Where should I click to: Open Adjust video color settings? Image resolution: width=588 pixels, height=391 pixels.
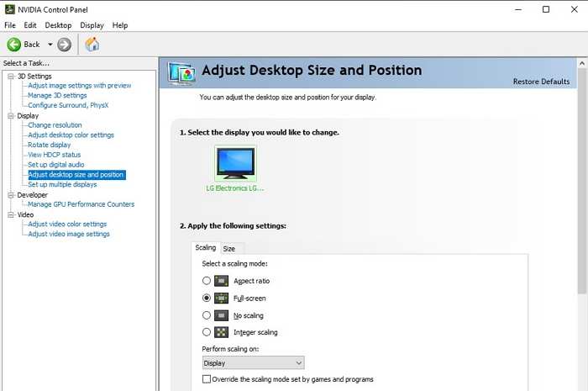click(x=67, y=224)
